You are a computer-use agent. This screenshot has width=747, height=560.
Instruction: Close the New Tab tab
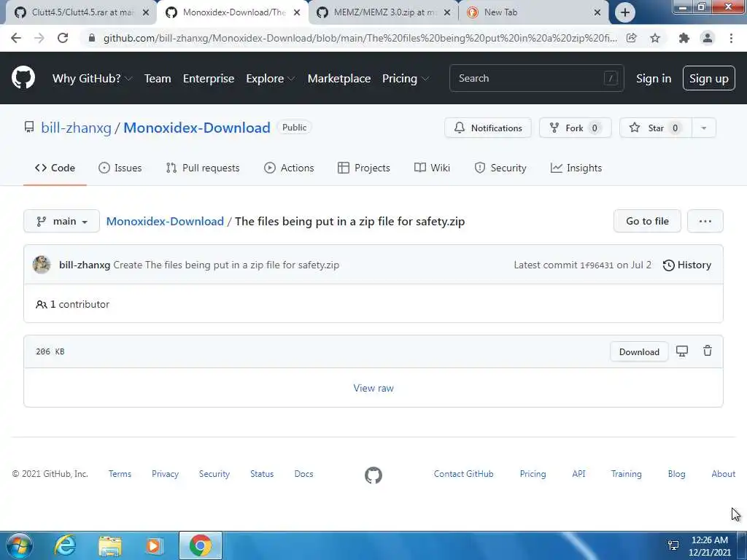coord(597,12)
